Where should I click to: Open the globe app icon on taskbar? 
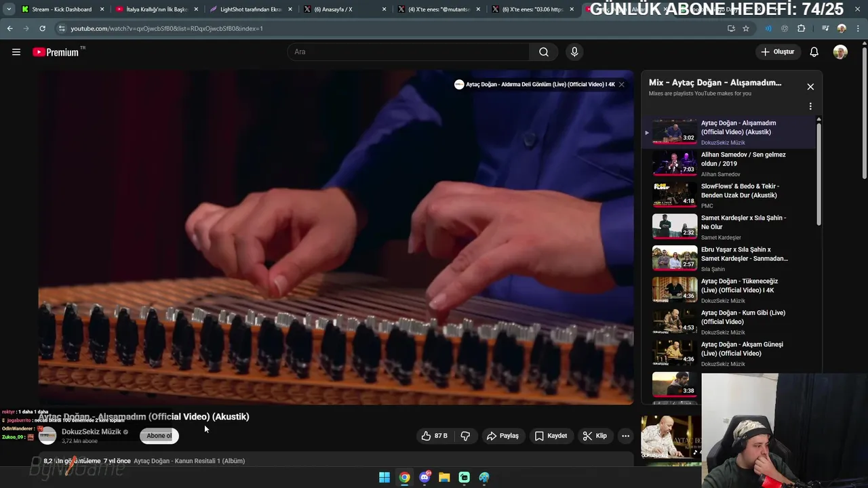click(x=484, y=477)
